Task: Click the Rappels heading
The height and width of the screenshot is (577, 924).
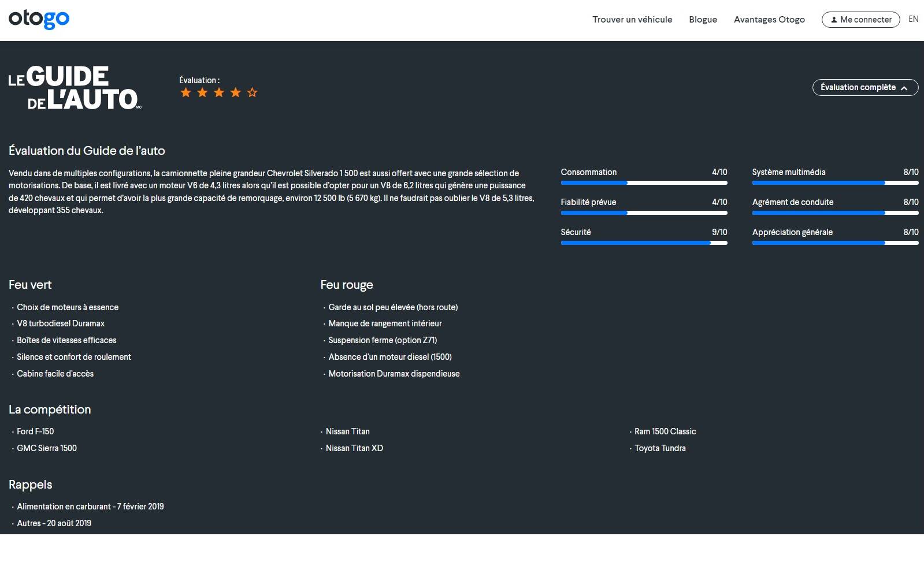Action: point(30,485)
